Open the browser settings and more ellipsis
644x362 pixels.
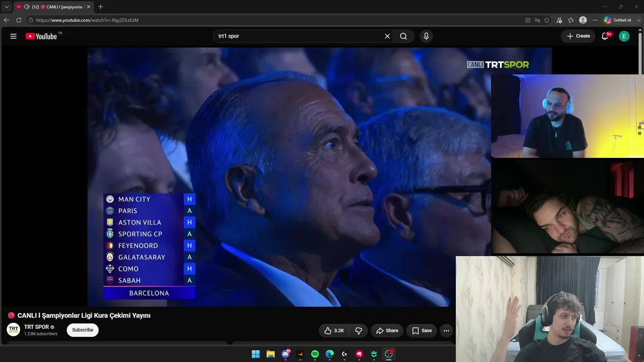pyautogui.click(x=595, y=20)
